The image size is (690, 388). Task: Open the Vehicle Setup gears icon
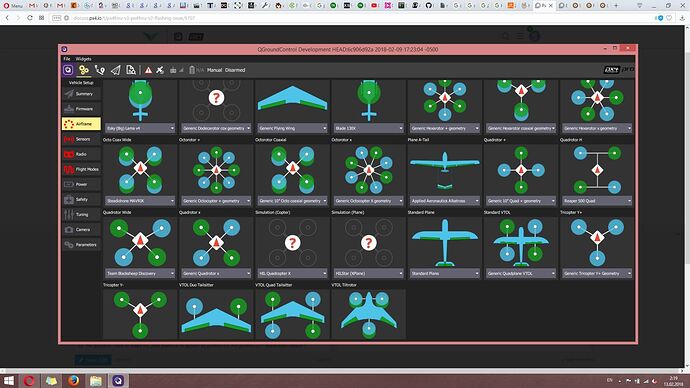[84, 70]
